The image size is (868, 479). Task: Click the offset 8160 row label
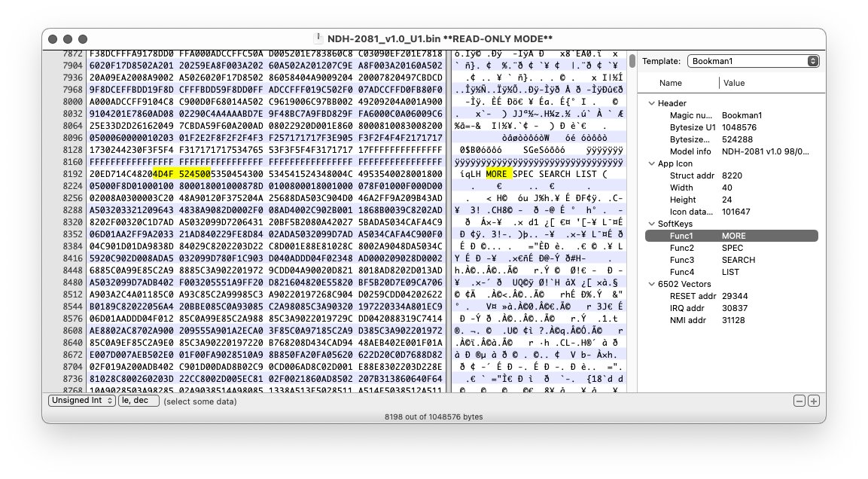72,162
